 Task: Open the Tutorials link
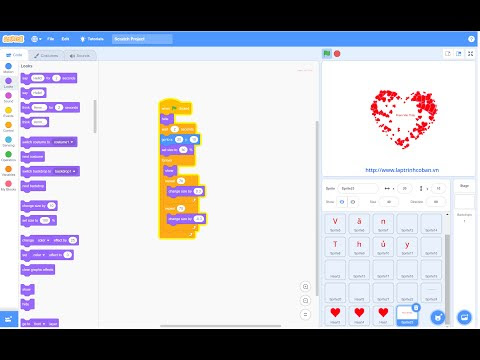(92, 39)
